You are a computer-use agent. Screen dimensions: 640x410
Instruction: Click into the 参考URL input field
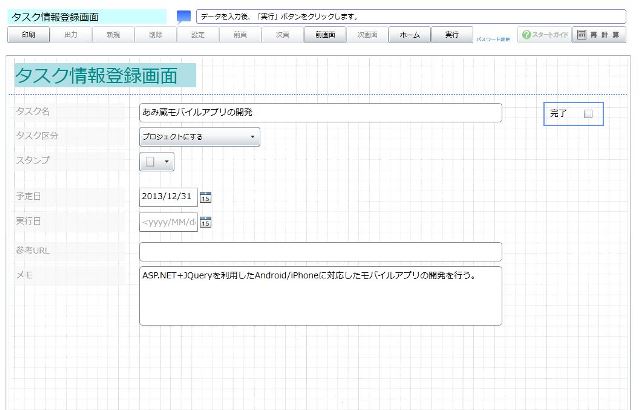point(319,251)
